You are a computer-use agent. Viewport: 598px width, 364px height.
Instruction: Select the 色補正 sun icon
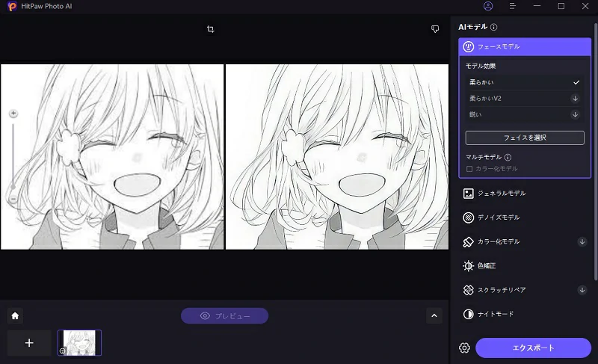coord(469,265)
